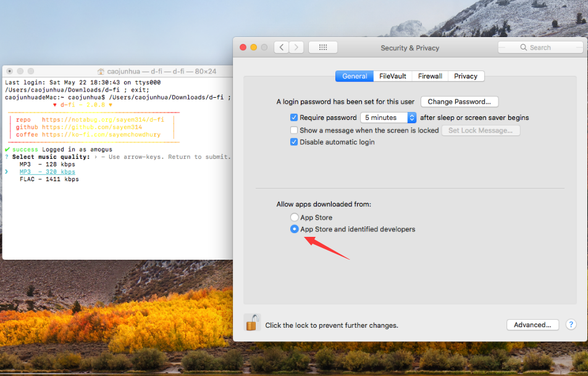Enable Show a message when locked
The height and width of the screenshot is (376, 588).
294,130
